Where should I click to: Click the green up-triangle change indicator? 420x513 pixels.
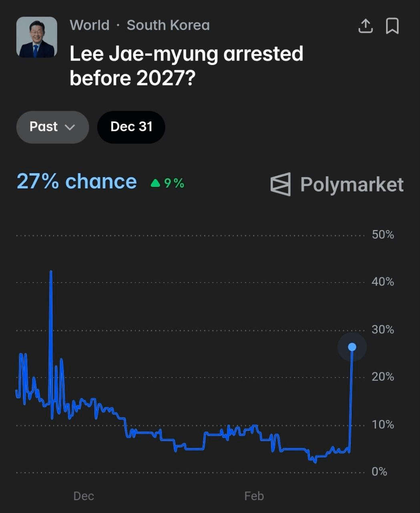pyautogui.click(x=155, y=184)
